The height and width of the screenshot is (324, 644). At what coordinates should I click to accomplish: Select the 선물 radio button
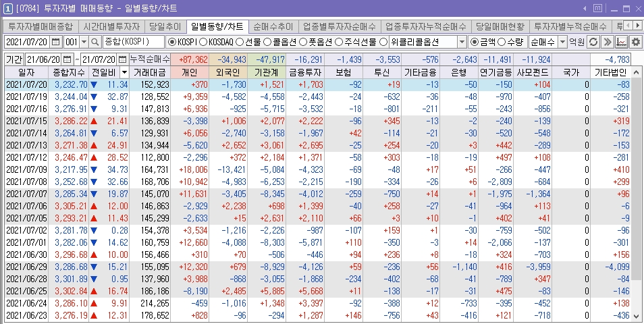[x=240, y=41]
